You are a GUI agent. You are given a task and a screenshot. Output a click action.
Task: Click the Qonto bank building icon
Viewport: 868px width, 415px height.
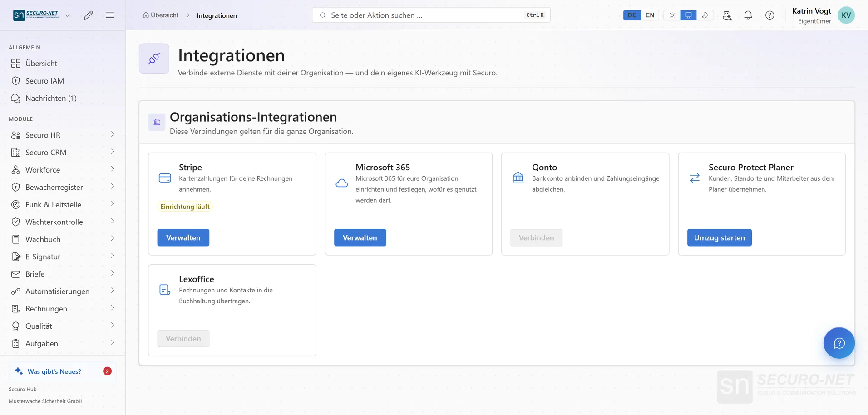tap(518, 178)
